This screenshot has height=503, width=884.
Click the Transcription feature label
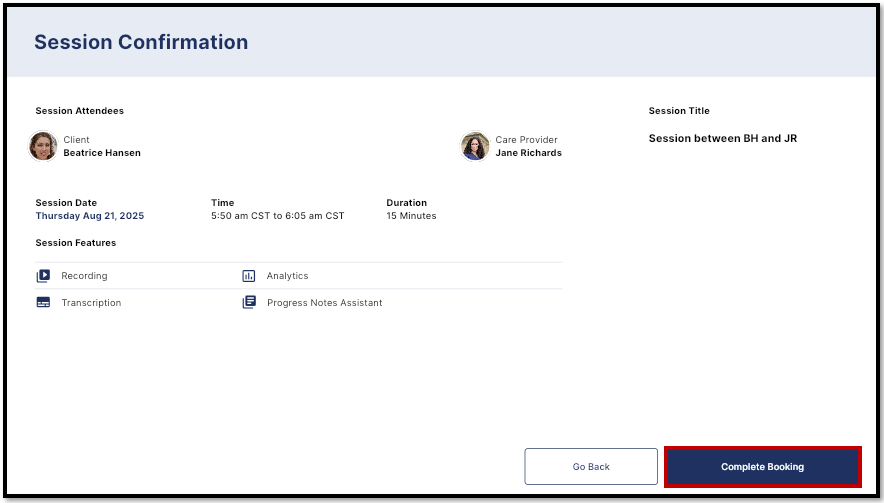(91, 303)
